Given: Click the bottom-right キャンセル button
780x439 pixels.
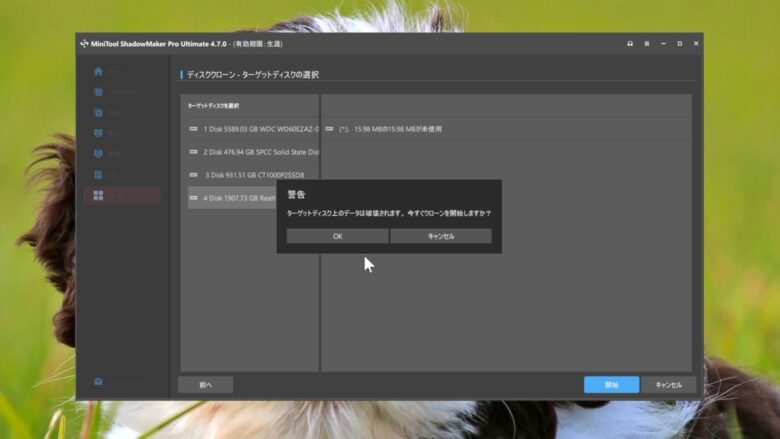Looking at the screenshot, I should (668, 384).
